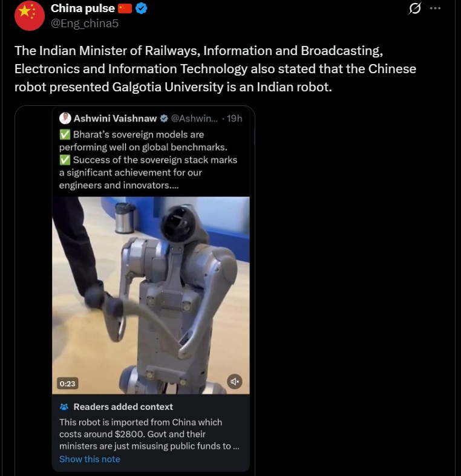Click the China pulse display name
Screen dimensions: 461x476
pyautogui.click(x=83, y=8)
